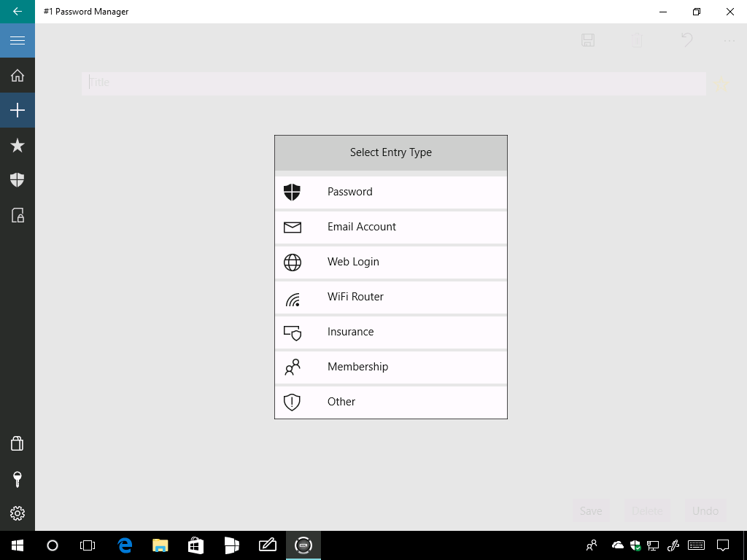Click the trash can delete icon

[x=637, y=40]
